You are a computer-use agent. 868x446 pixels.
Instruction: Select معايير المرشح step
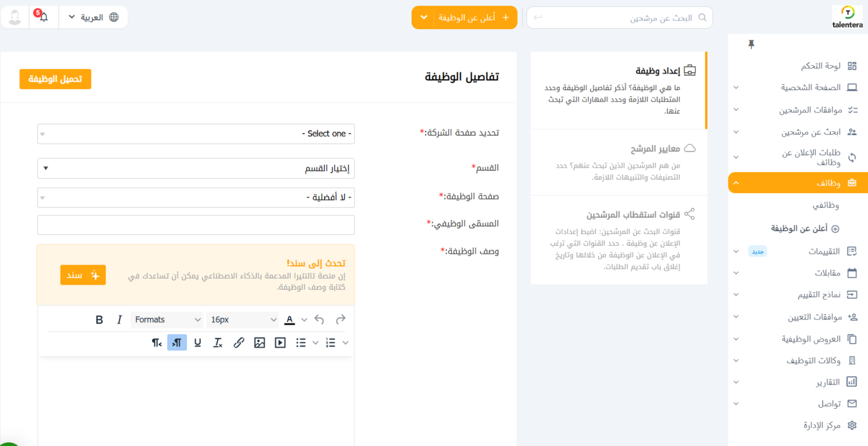pos(655,148)
